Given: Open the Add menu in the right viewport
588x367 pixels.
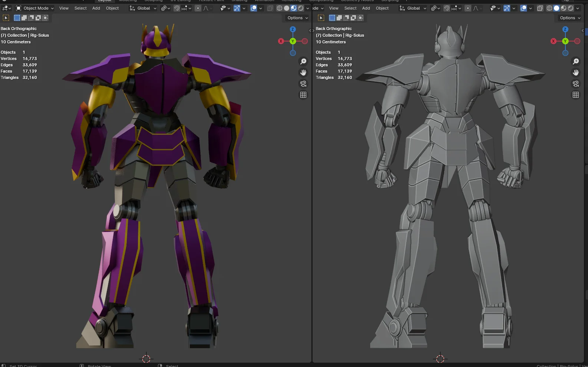Looking at the screenshot, I should click(366, 8).
